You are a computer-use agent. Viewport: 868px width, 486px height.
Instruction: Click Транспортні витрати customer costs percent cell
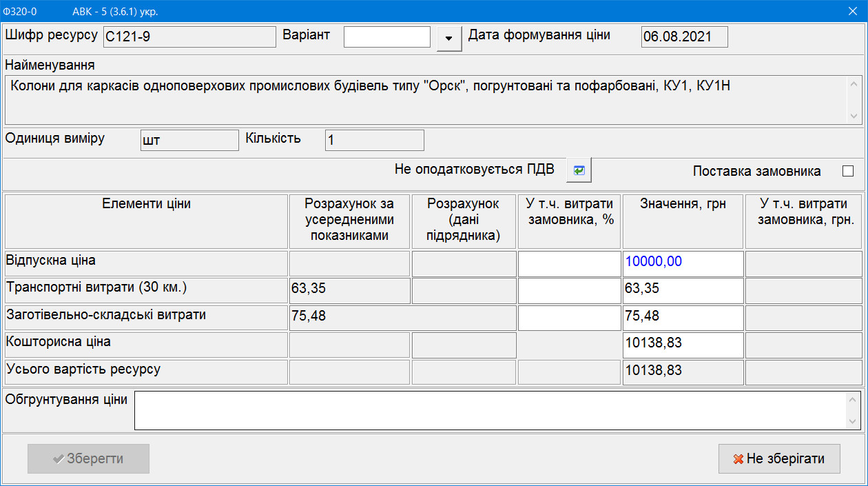click(x=570, y=290)
